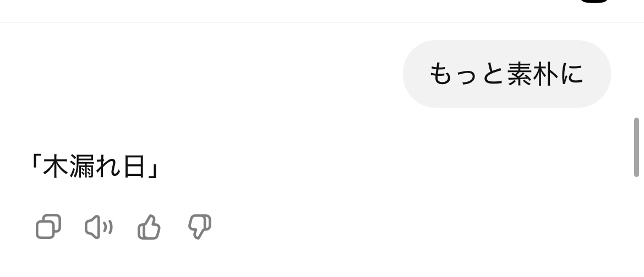Viewport: 644px width, 277px height.
Task: Click the 漏れ characters in the response
Action: coord(95,166)
